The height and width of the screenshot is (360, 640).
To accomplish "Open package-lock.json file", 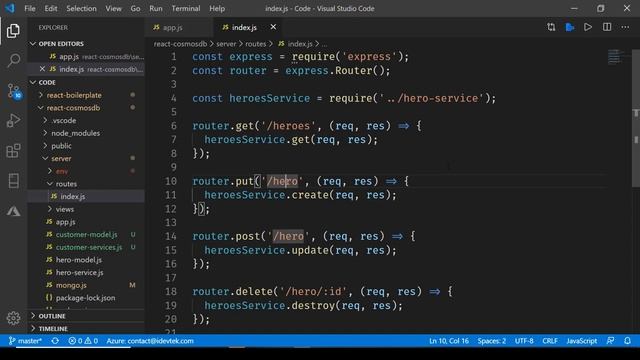I will click(85, 298).
